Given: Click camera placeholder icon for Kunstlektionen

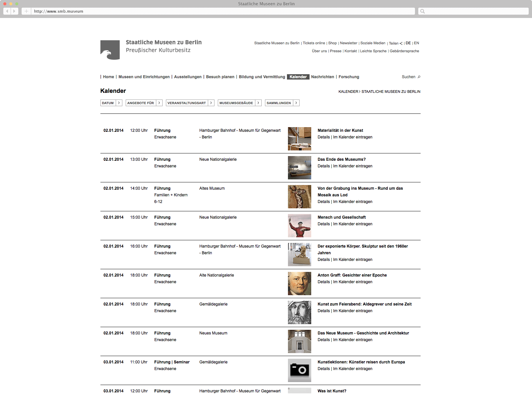Looking at the screenshot, I should pyautogui.click(x=300, y=370).
